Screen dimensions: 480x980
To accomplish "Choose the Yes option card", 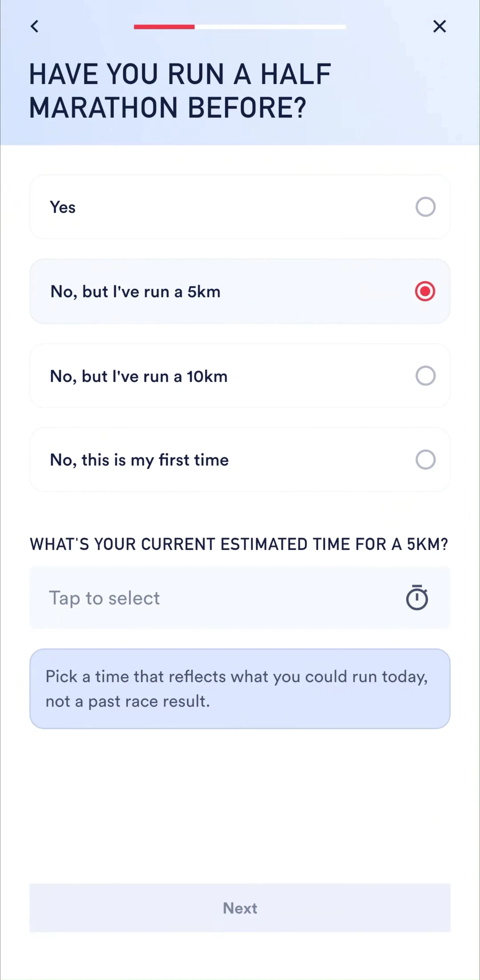I will 240,207.
